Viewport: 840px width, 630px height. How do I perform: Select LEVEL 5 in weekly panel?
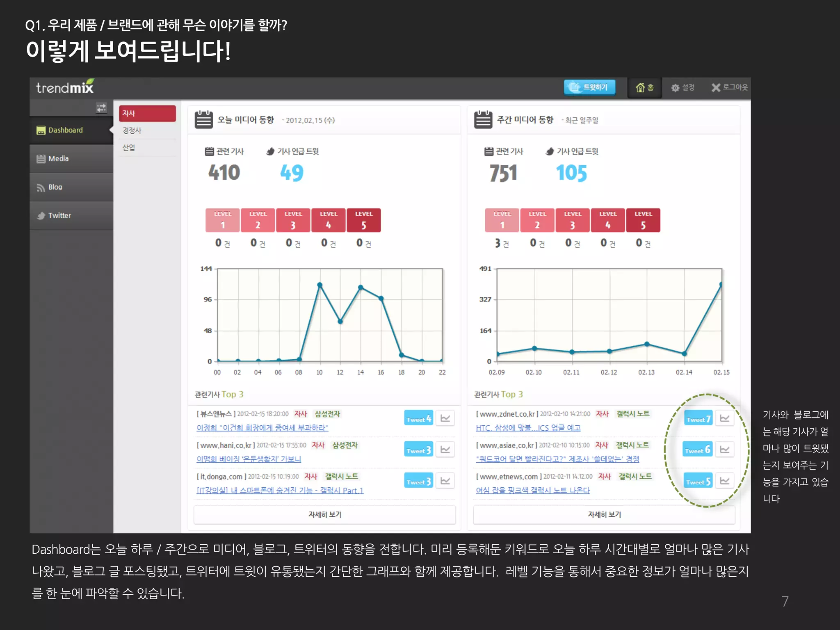643,220
